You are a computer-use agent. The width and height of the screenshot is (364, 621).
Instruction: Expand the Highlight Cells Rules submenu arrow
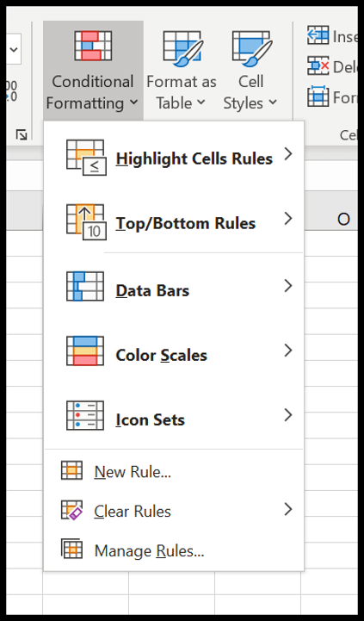[288, 153]
